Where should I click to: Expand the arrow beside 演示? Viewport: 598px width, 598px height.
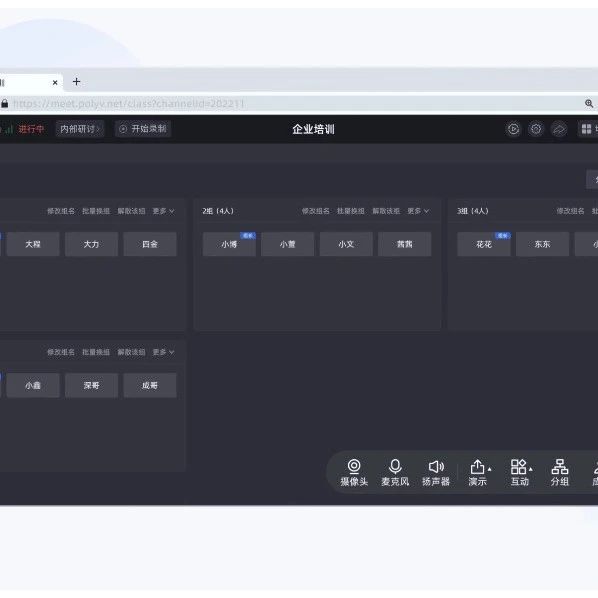coord(489,469)
